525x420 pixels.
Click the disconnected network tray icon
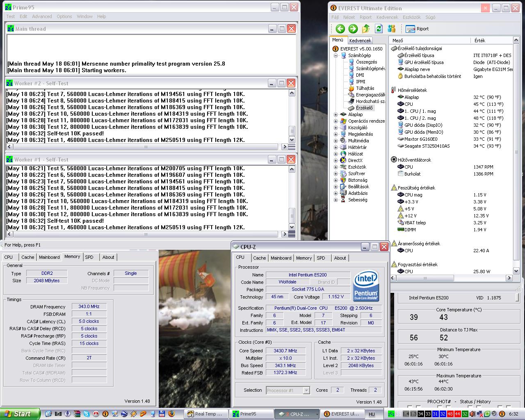click(x=479, y=414)
